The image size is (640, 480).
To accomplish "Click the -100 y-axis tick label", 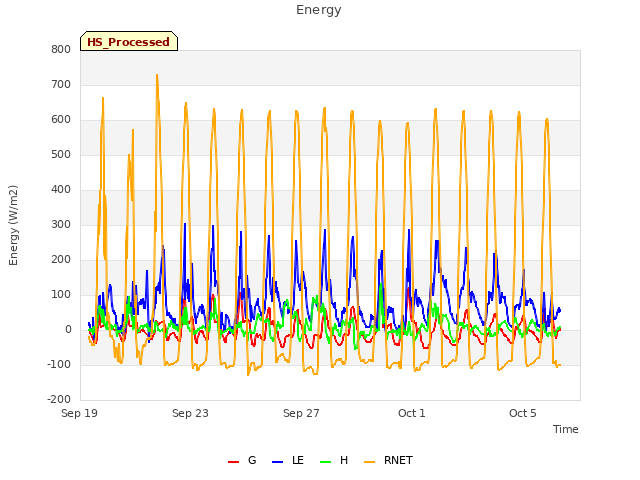I will [x=59, y=364].
